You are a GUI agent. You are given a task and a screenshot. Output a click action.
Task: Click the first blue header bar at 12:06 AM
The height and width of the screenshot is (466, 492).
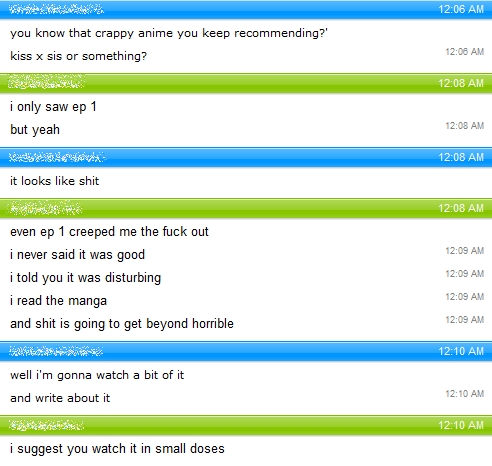[246, 9]
